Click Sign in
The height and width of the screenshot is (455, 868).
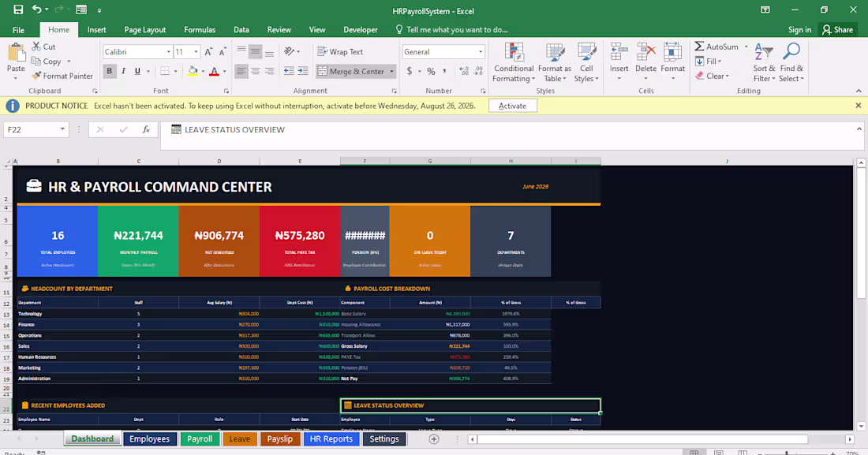click(800, 30)
